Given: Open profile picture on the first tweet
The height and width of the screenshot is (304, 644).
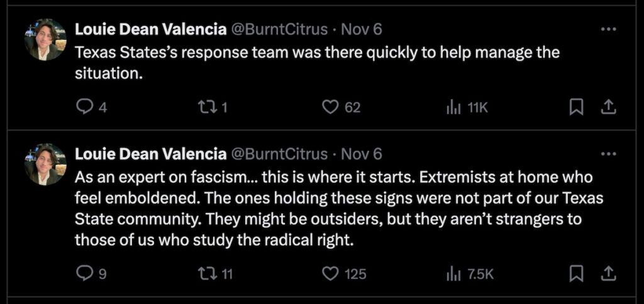Looking at the screenshot, I should 45,39.
